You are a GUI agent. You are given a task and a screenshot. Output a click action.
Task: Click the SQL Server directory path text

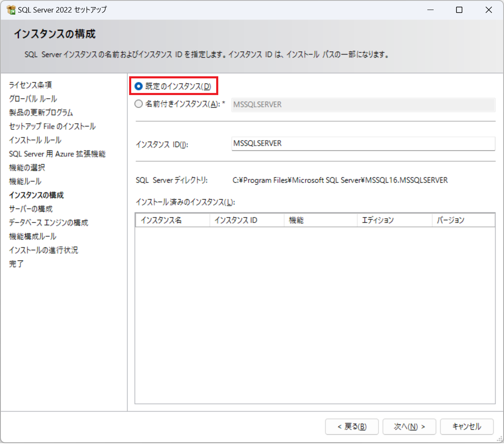coord(340,180)
